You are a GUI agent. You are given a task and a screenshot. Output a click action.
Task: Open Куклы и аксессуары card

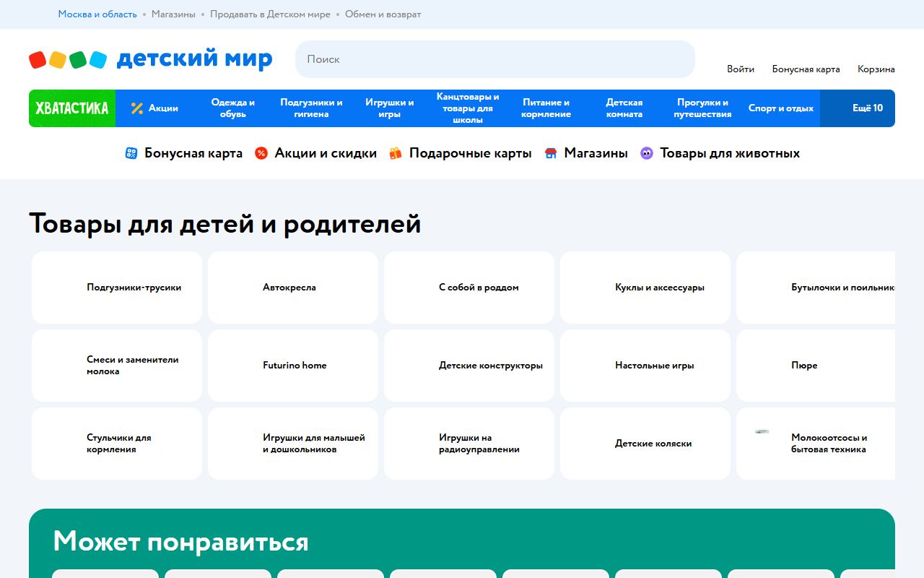(x=645, y=288)
